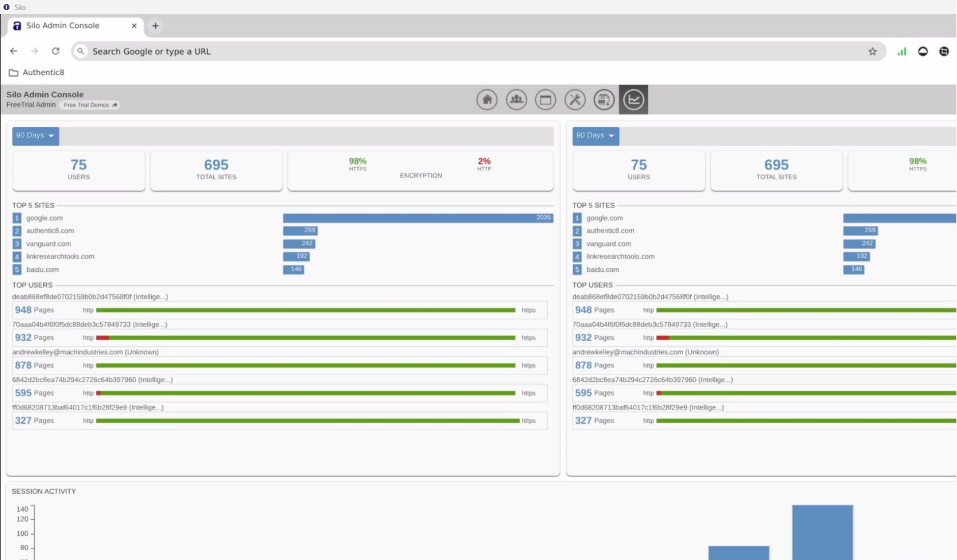Click the 878 Pages bar in left panel
Image resolution: width=957 pixels, height=560 pixels.
[305, 366]
